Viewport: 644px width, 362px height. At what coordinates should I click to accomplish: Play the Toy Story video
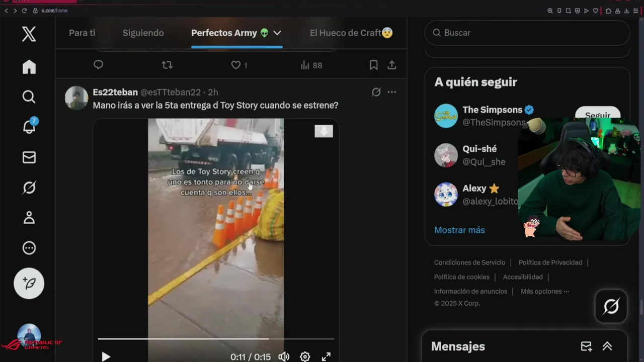[x=106, y=356]
